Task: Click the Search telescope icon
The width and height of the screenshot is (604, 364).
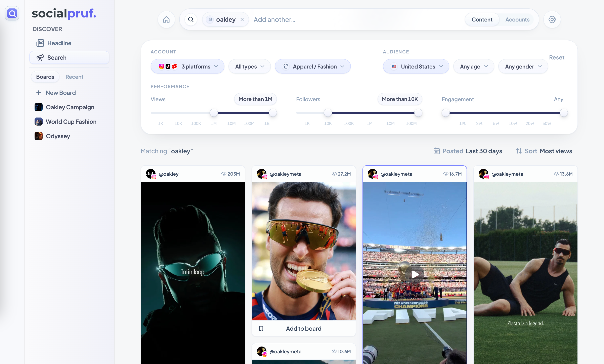Action: pos(40,58)
